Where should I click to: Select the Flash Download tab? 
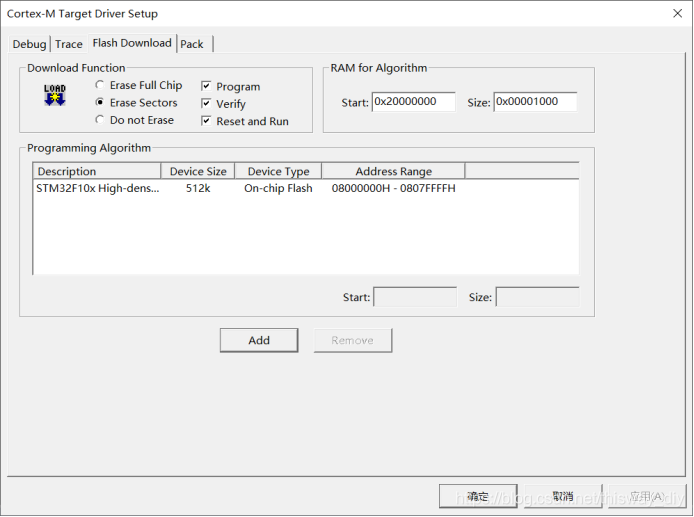[132, 43]
